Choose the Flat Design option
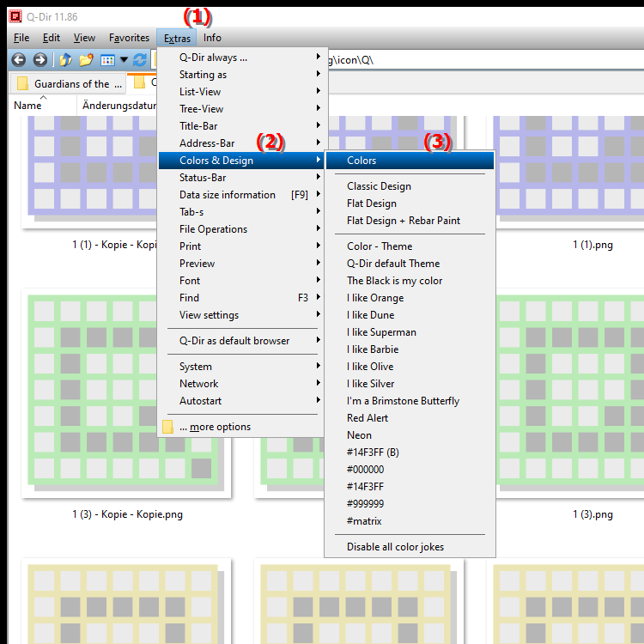 (x=372, y=204)
